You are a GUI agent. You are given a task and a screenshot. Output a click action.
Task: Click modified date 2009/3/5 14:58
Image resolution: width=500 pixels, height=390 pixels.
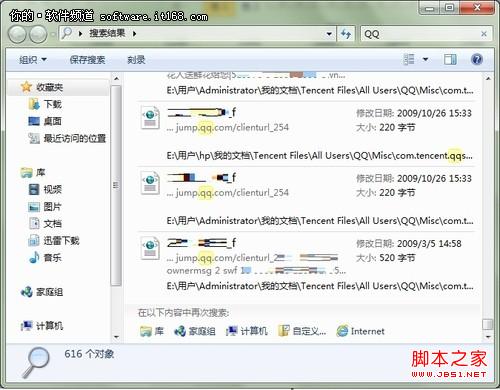coord(429,244)
